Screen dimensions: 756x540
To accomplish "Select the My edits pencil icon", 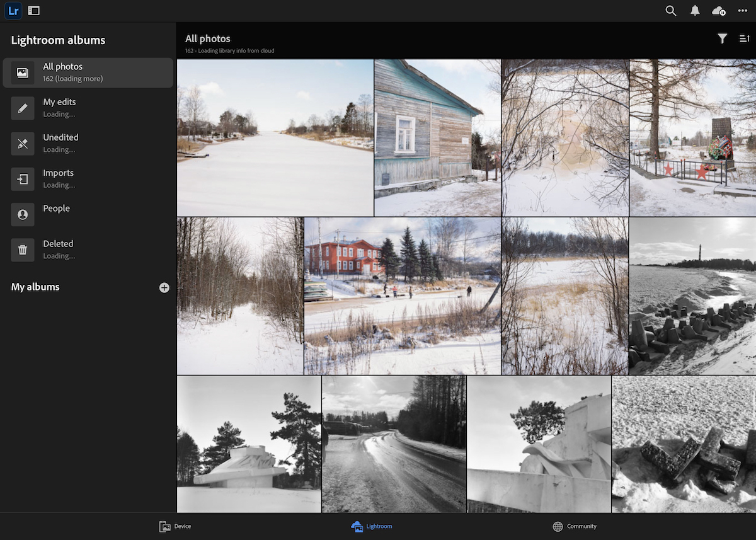I will (23, 108).
